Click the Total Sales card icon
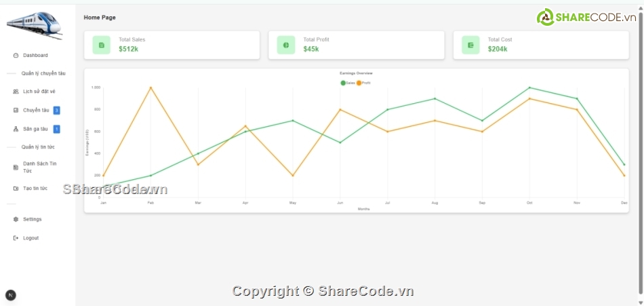644x306 pixels. (102, 45)
